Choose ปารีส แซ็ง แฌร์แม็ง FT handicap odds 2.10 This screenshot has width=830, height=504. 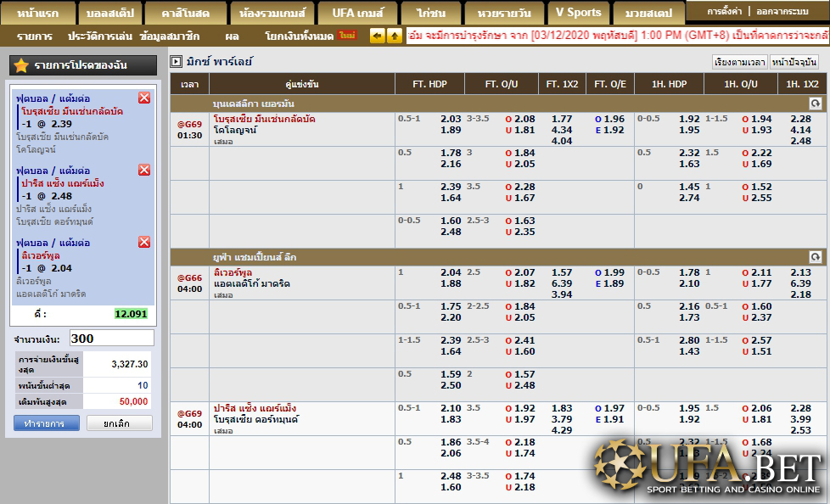coord(451,408)
